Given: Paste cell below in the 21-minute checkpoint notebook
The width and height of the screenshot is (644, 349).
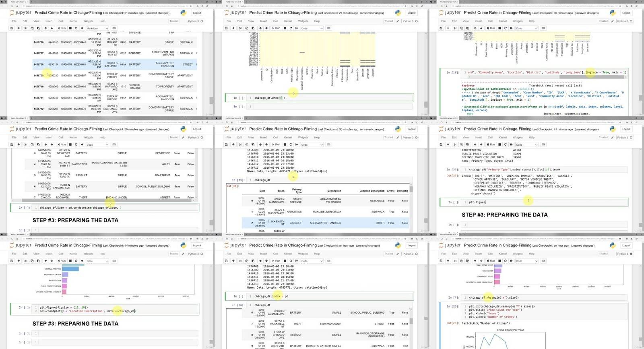Looking at the screenshot, I should 38,28.
